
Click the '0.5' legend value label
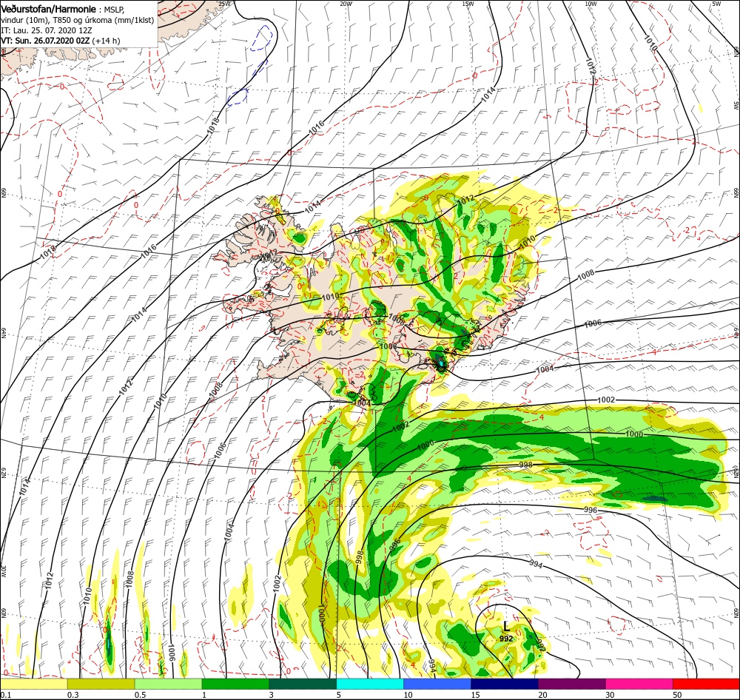[x=140, y=695]
